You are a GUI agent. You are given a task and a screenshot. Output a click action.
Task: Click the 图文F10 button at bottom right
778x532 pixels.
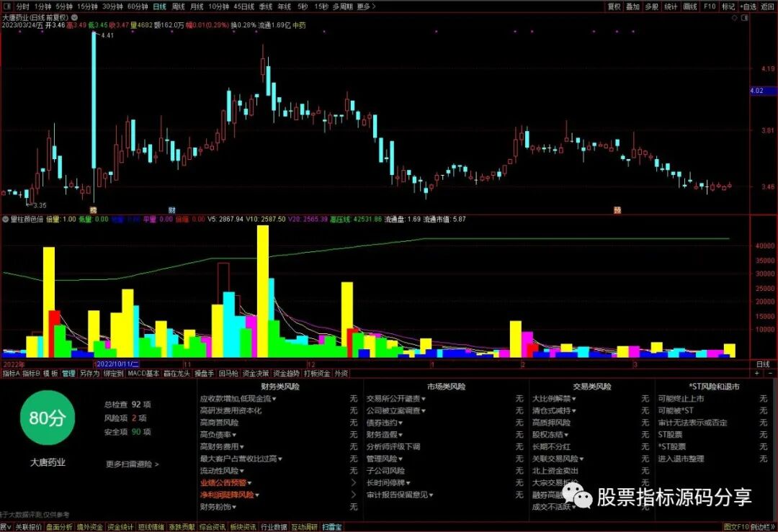point(735,527)
